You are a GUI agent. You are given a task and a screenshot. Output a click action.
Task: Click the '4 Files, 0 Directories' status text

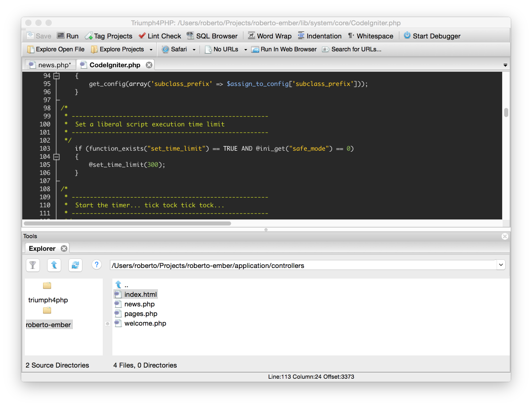(x=145, y=366)
